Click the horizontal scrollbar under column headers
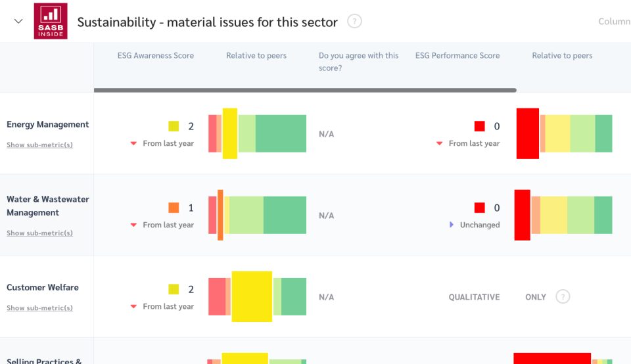 click(305, 90)
